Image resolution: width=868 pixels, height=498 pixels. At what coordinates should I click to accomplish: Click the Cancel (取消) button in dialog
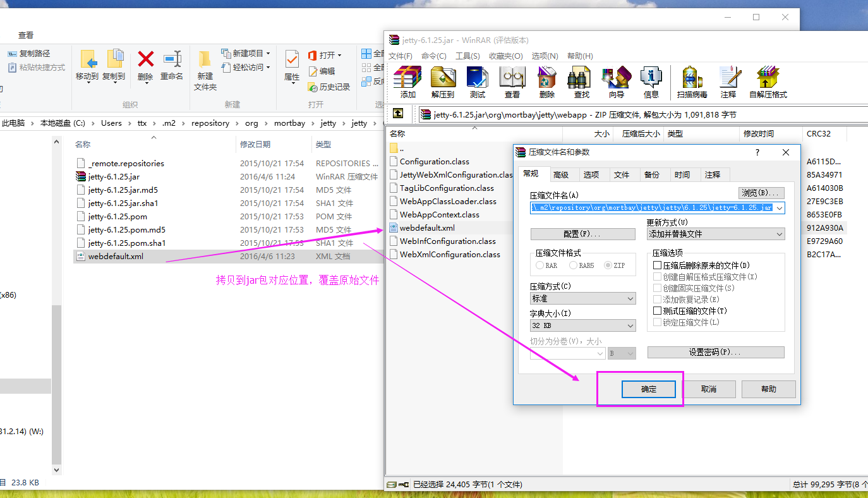(x=709, y=389)
